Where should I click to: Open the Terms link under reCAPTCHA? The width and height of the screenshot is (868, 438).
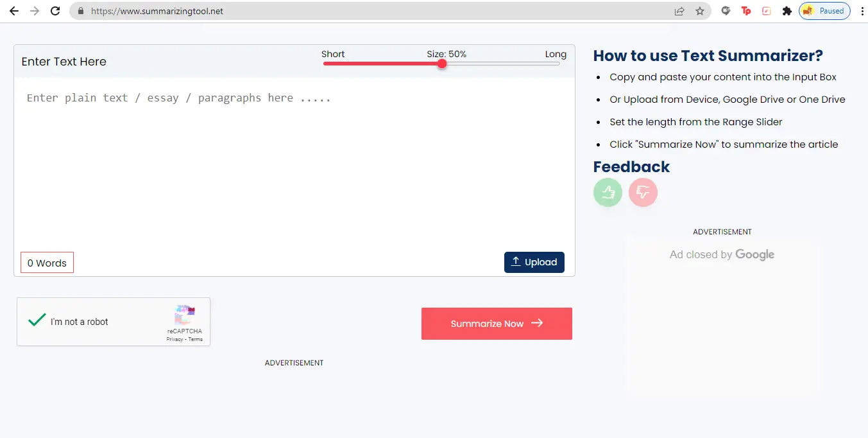[195, 338]
